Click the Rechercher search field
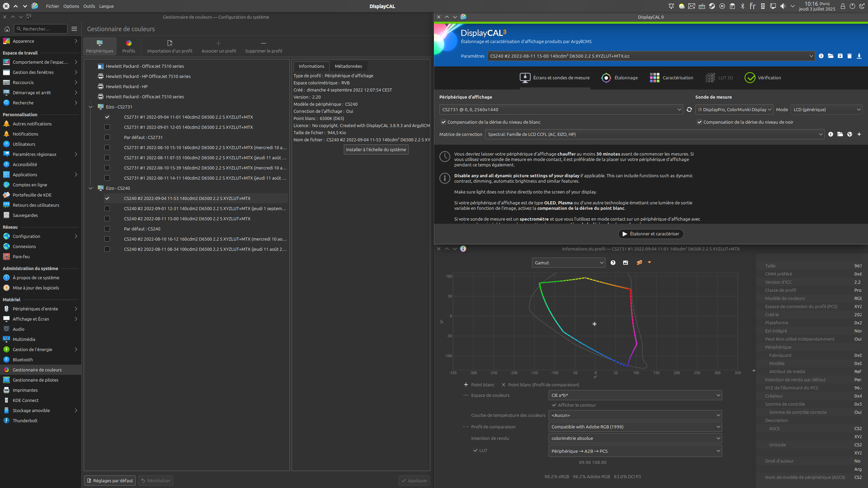The image size is (868, 488). click(x=41, y=29)
